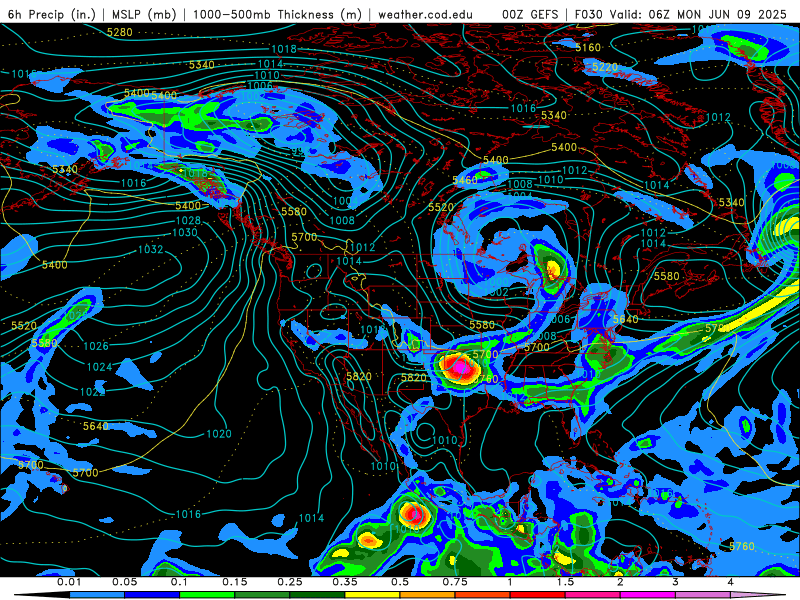The image size is (800, 600).
Task: Click the '5280' thickness contour label
Action: pyautogui.click(x=119, y=33)
